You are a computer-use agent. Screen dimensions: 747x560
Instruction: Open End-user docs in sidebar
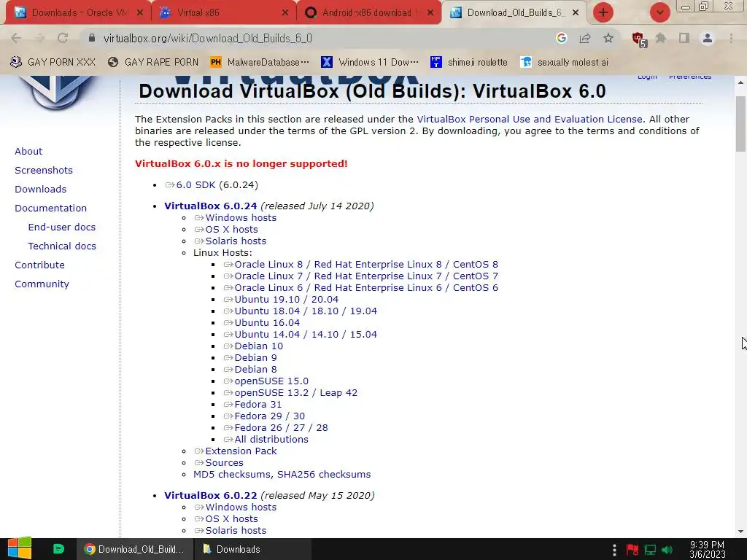(62, 227)
